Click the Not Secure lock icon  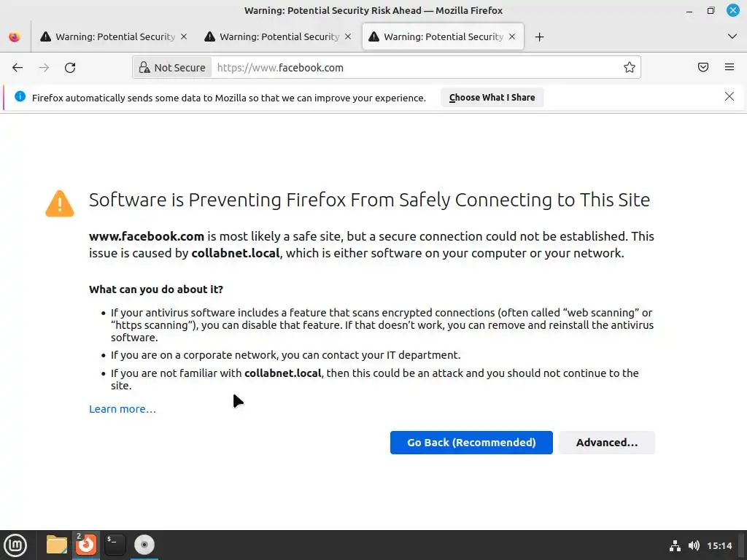point(144,68)
